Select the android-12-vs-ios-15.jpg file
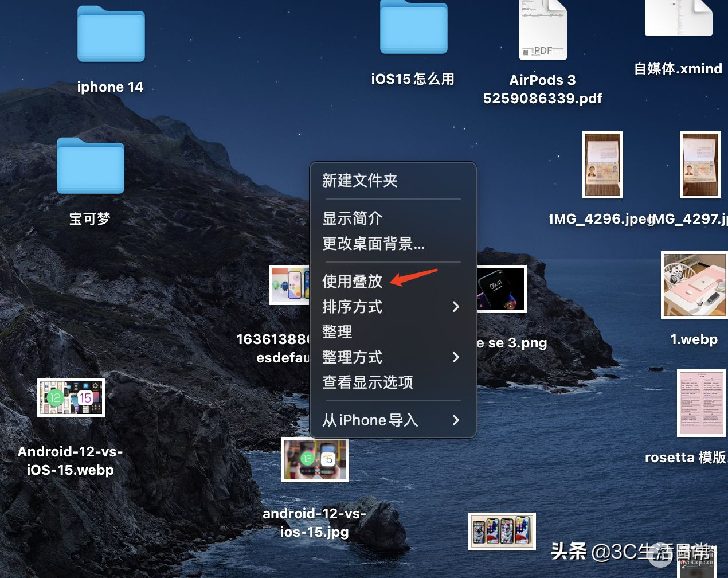This screenshot has height=578, width=728. pyautogui.click(x=315, y=459)
